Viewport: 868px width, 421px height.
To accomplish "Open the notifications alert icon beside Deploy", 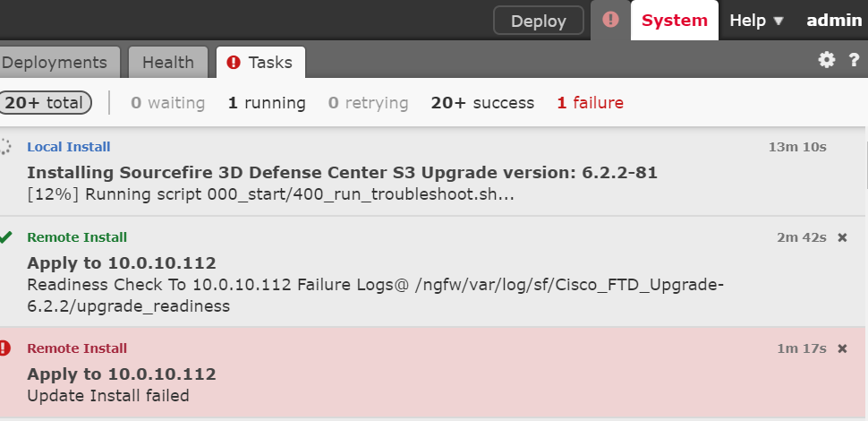I will coord(610,20).
